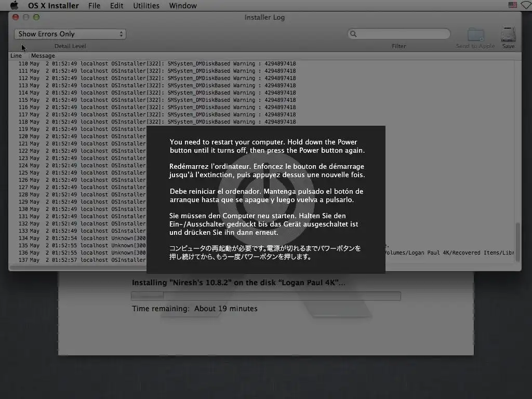532x399 pixels.
Task: Click the French 'Redémarrez l'ordinateur' message
Action: coord(267,170)
